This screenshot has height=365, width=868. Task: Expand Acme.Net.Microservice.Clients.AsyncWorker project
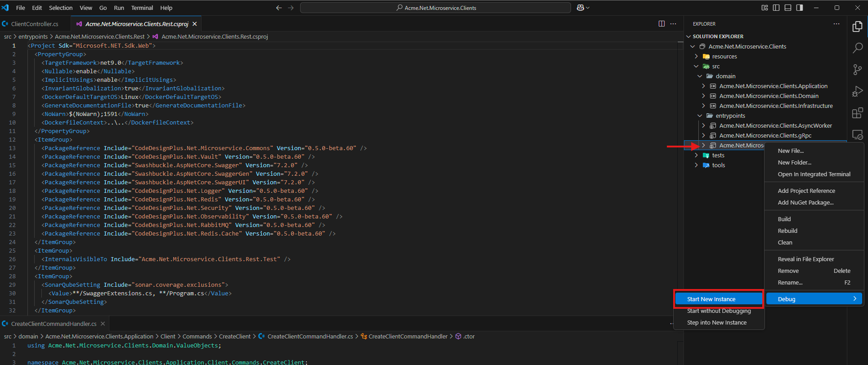click(703, 125)
